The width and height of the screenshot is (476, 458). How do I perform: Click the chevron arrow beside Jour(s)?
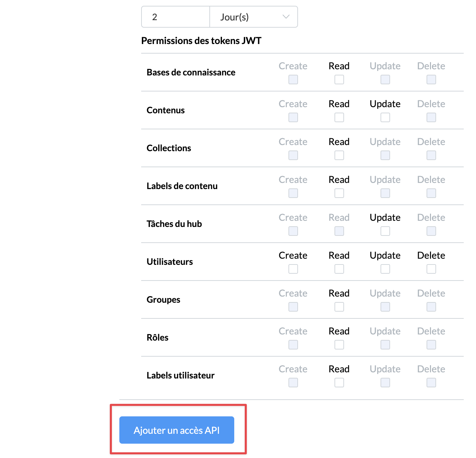click(286, 17)
